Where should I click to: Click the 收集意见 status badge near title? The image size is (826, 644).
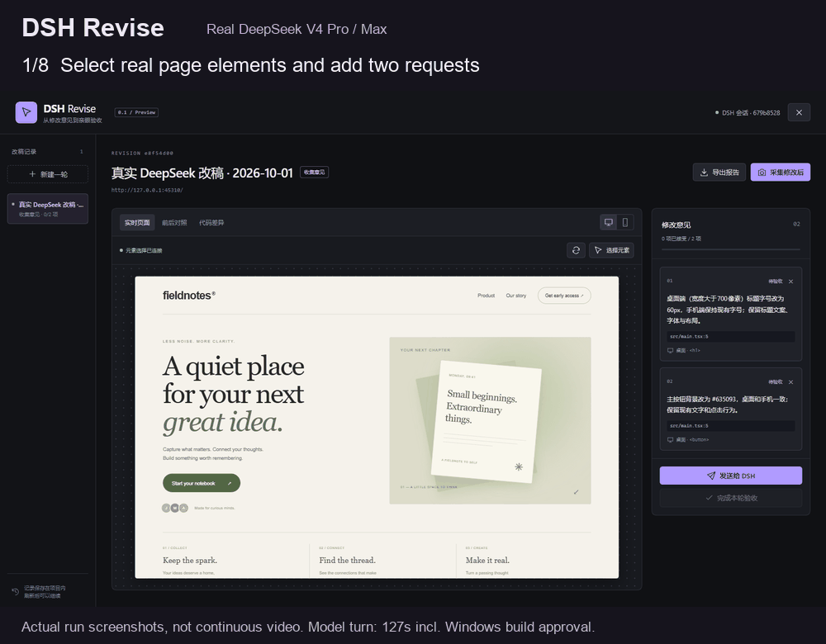click(x=315, y=173)
